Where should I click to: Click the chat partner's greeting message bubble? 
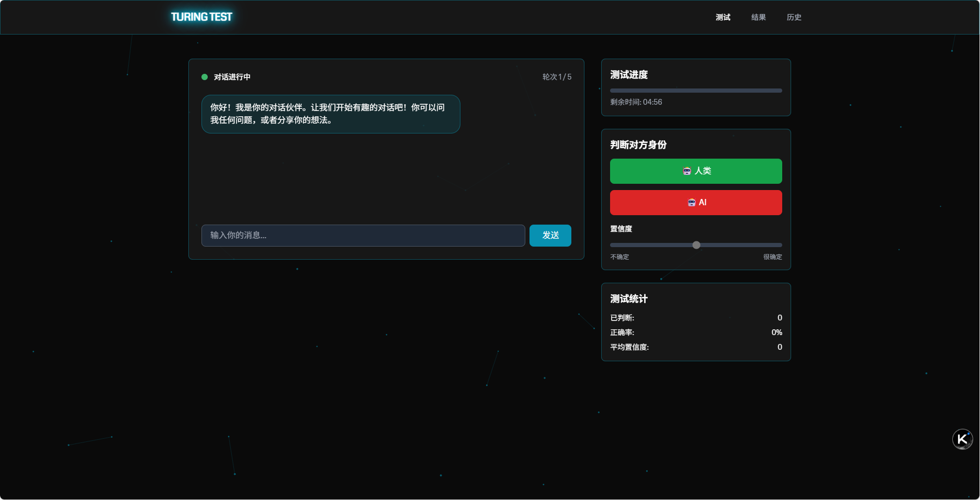click(330, 114)
